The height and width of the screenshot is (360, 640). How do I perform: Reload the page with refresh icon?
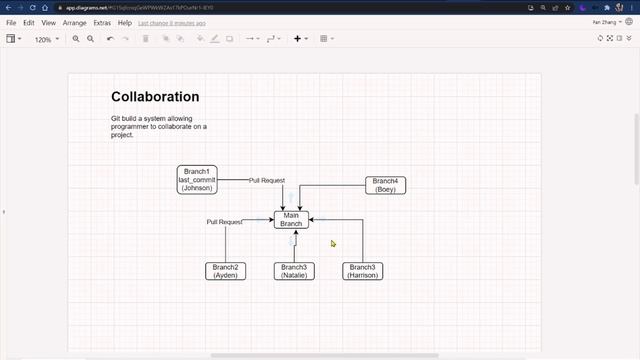click(x=33, y=7)
